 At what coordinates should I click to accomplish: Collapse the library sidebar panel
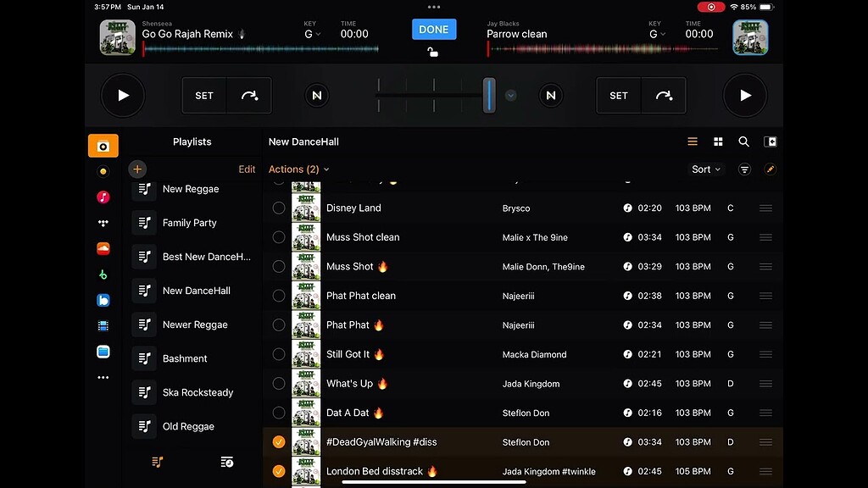(771, 141)
